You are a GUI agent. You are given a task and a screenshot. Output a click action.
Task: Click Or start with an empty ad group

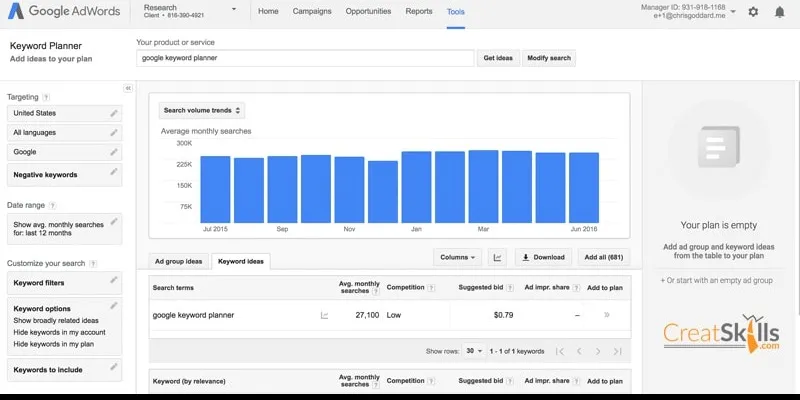[716, 281]
